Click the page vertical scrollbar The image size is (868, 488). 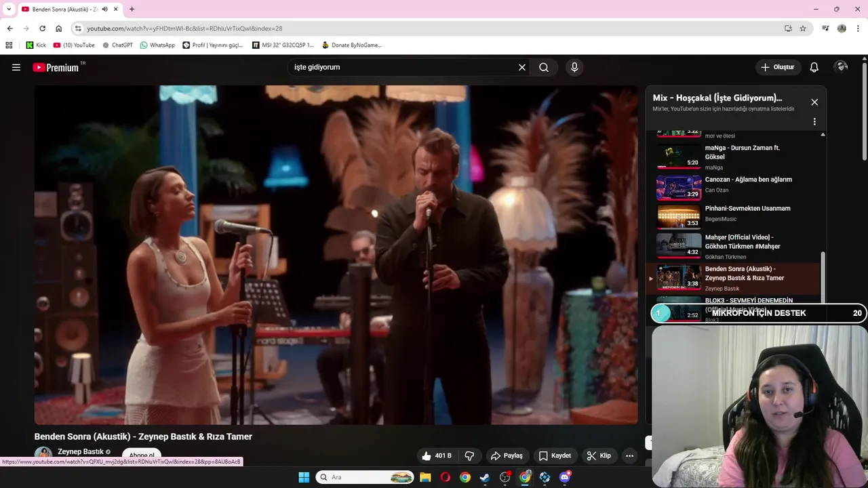point(865,112)
